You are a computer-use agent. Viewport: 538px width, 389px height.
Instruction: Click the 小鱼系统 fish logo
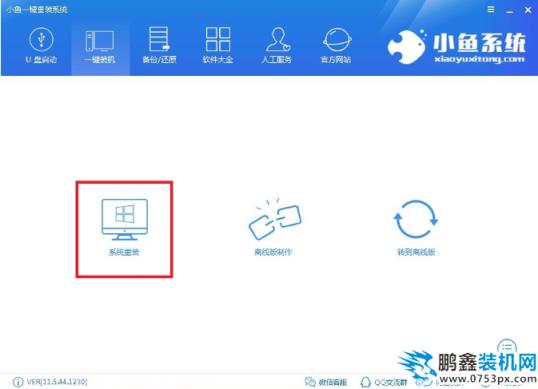pyautogui.click(x=408, y=46)
